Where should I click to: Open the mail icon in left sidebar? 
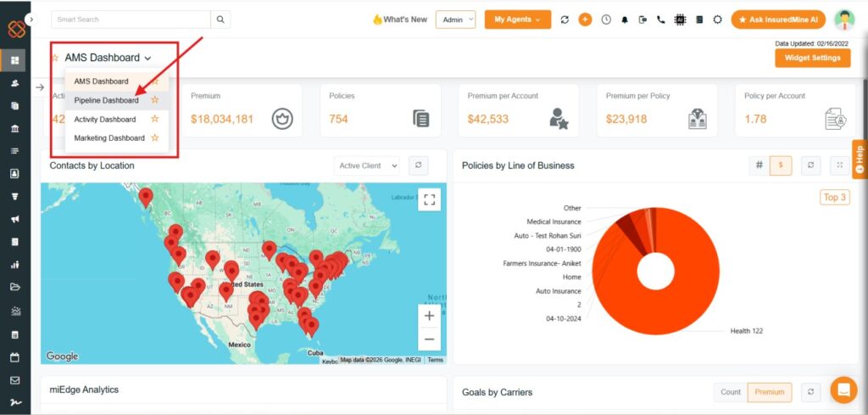click(15, 381)
